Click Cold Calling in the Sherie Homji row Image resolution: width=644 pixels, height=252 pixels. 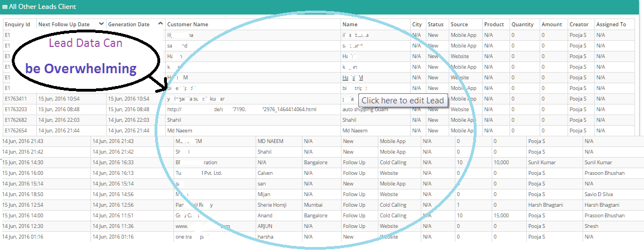tap(393, 205)
